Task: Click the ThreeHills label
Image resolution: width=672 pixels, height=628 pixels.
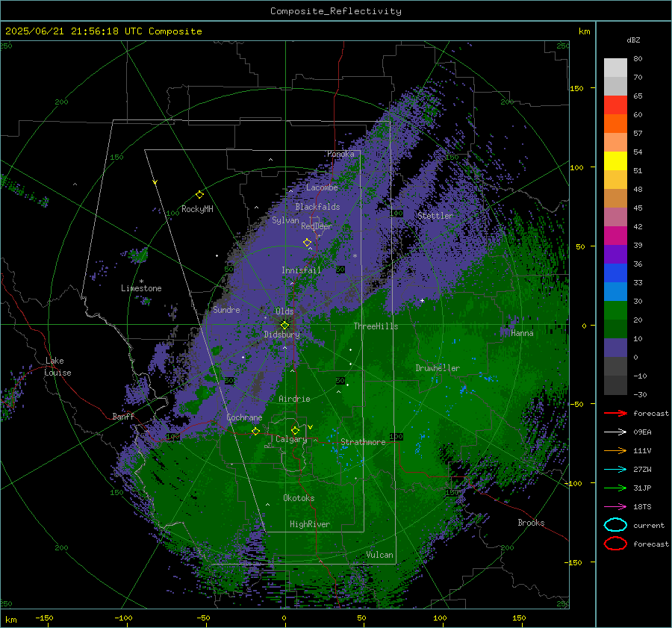Action: (376, 326)
